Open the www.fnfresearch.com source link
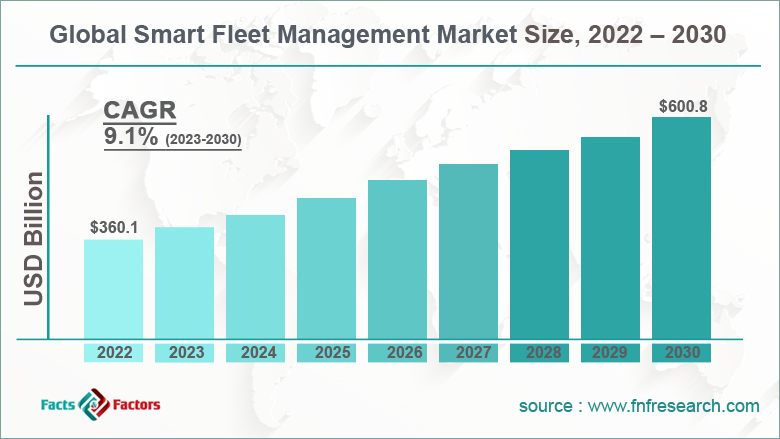The image size is (780, 439). coord(674,406)
